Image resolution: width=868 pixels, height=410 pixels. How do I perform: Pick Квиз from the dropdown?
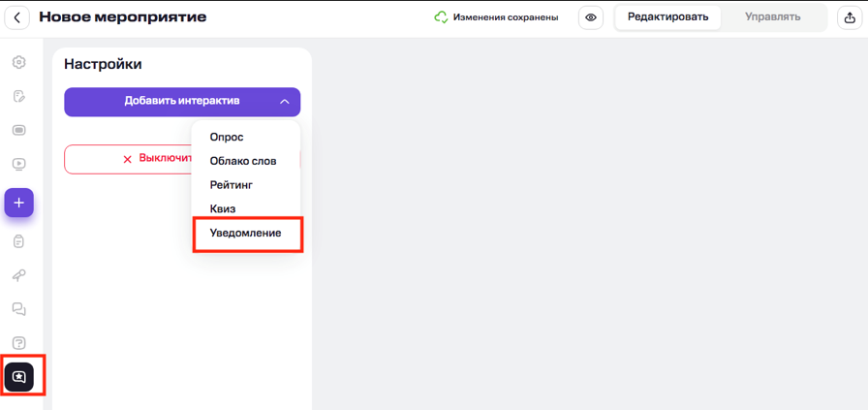(x=223, y=209)
